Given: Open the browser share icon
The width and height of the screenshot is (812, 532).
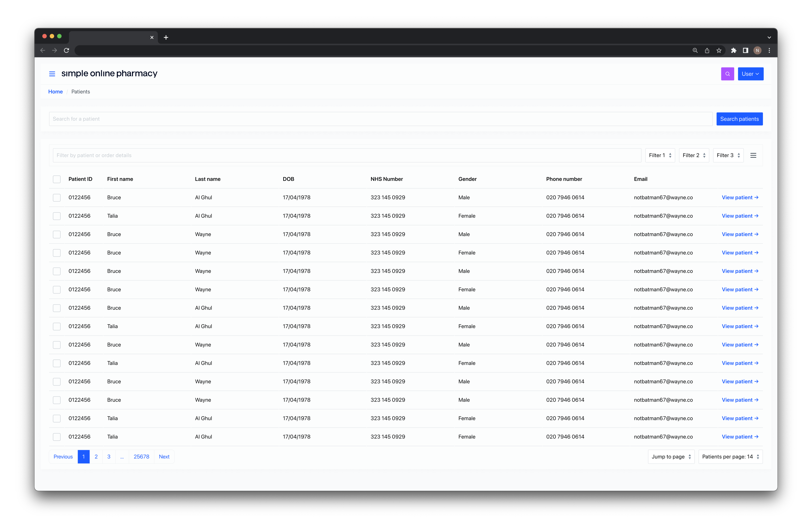Looking at the screenshot, I should pyautogui.click(x=707, y=51).
